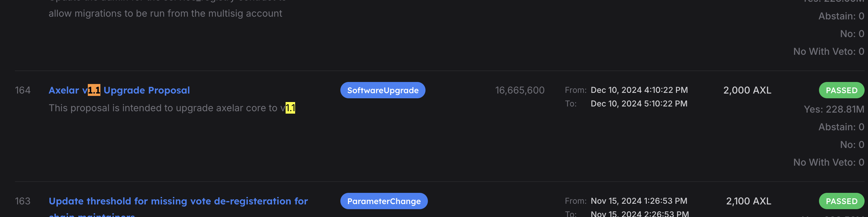Click the yellow highlighted 1.1 in description
This screenshot has width=868, height=217.
[x=290, y=108]
